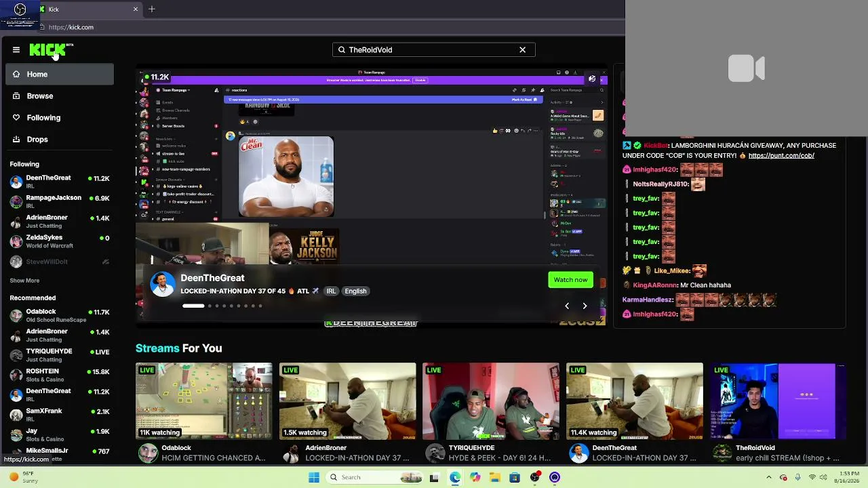Open Microsoft Edge from taskbar
Screen dimensions: 868x488
tap(454, 477)
